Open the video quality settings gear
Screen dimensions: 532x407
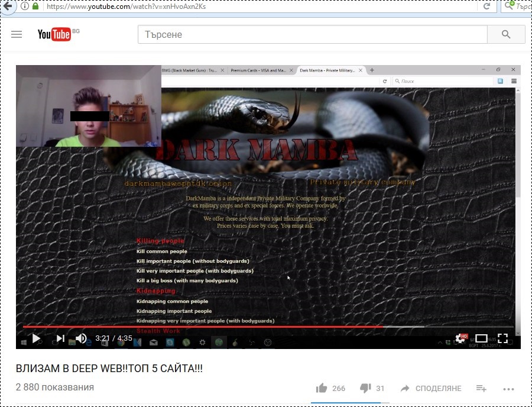(x=460, y=338)
